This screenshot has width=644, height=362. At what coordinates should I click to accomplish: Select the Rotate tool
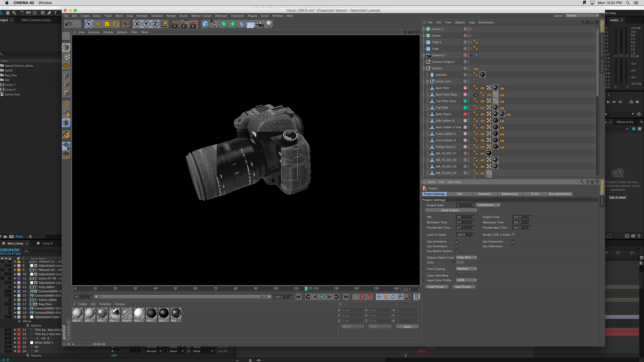tap(116, 24)
